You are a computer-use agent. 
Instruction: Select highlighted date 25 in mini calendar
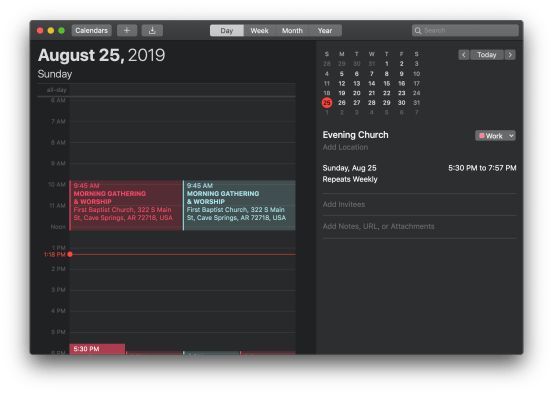tap(327, 103)
